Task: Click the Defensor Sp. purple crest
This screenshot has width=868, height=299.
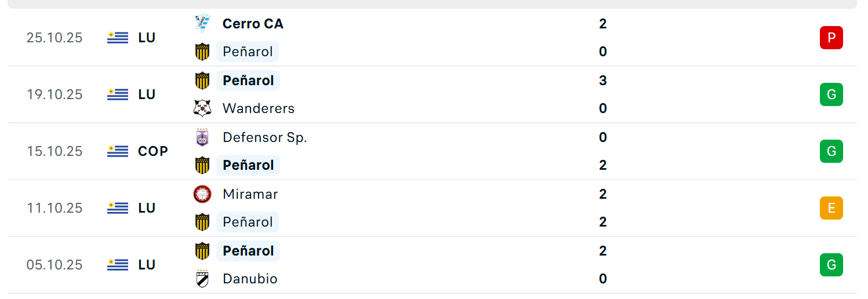Action: 202,137
